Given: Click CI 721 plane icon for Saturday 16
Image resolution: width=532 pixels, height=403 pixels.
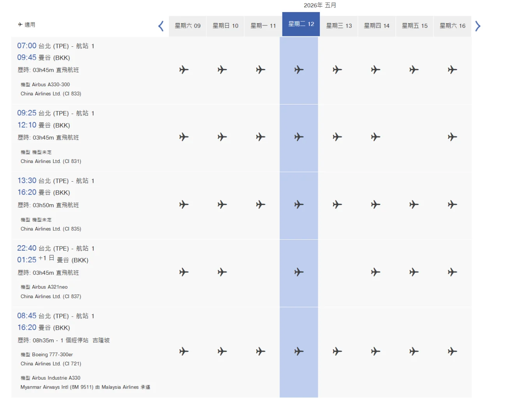Looking at the screenshot, I should click(x=452, y=352).
